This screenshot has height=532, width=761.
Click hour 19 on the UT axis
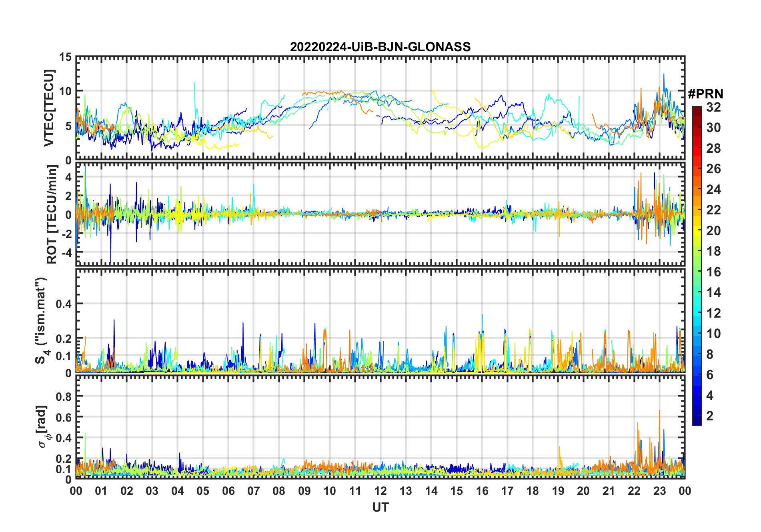click(558, 491)
